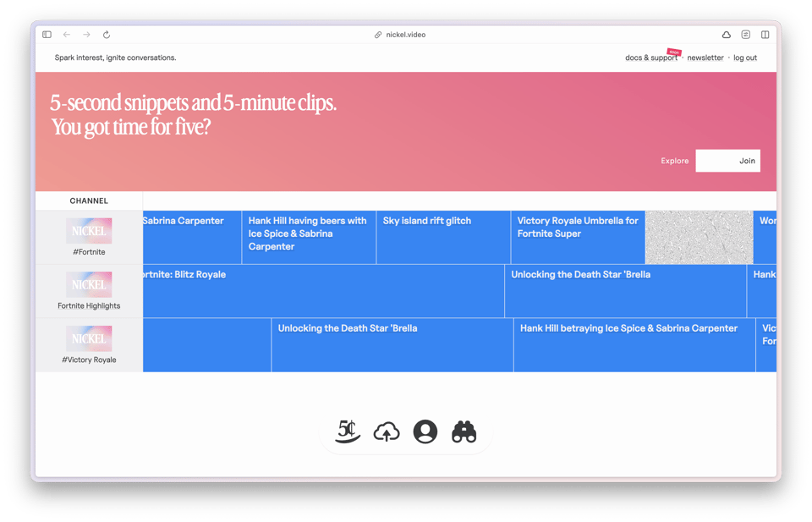Reload the page with the refresh icon
812x522 pixels.
pyautogui.click(x=107, y=35)
